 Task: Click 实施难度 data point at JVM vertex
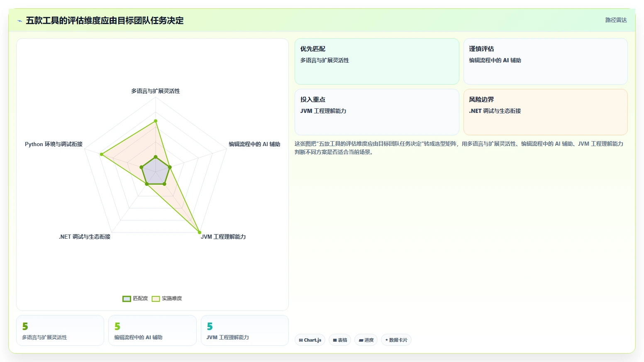pyautogui.click(x=200, y=232)
